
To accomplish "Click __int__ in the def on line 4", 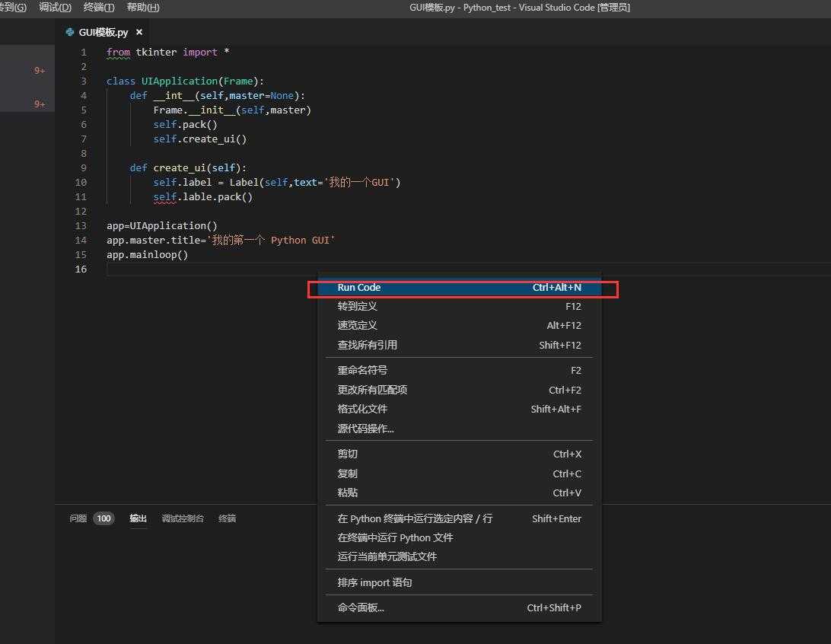I will point(174,95).
